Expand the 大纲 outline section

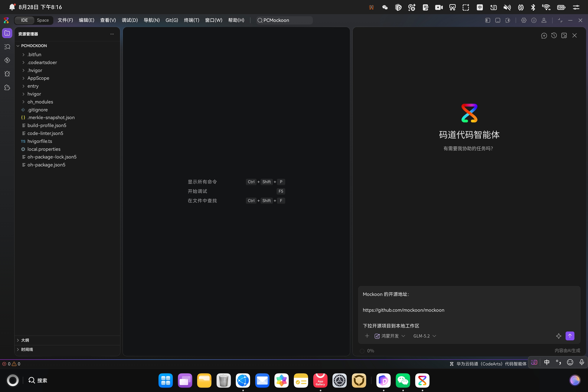pos(67,340)
